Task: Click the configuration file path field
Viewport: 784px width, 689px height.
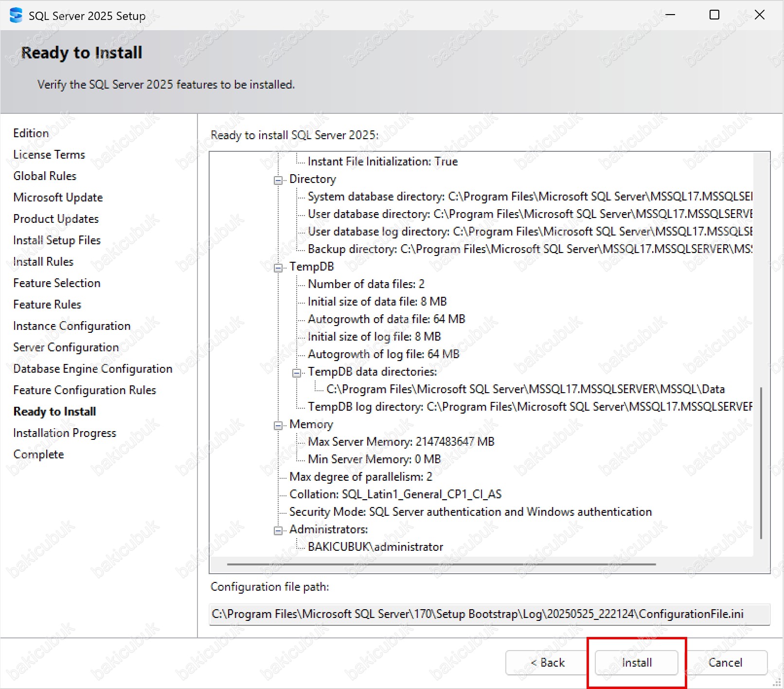Action: pyautogui.click(x=489, y=614)
